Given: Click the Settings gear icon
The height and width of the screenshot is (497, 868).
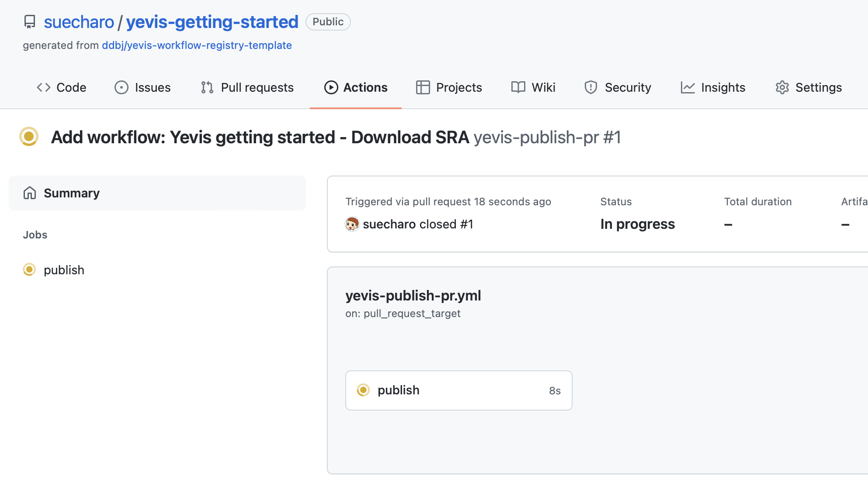Looking at the screenshot, I should [x=782, y=87].
